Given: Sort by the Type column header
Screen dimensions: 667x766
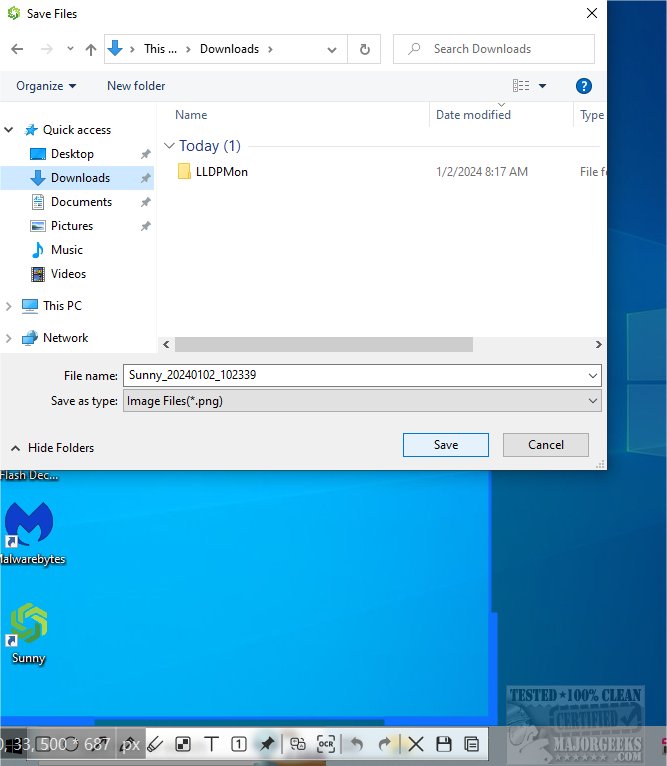Looking at the screenshot, I should pyautogui.click(x=592, y=115).
